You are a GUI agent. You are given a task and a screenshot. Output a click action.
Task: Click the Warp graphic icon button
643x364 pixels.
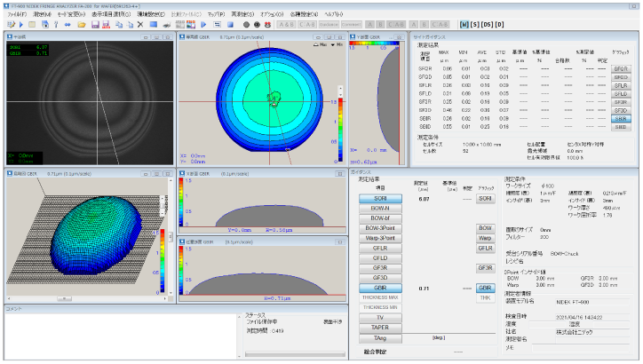point(485,239)
